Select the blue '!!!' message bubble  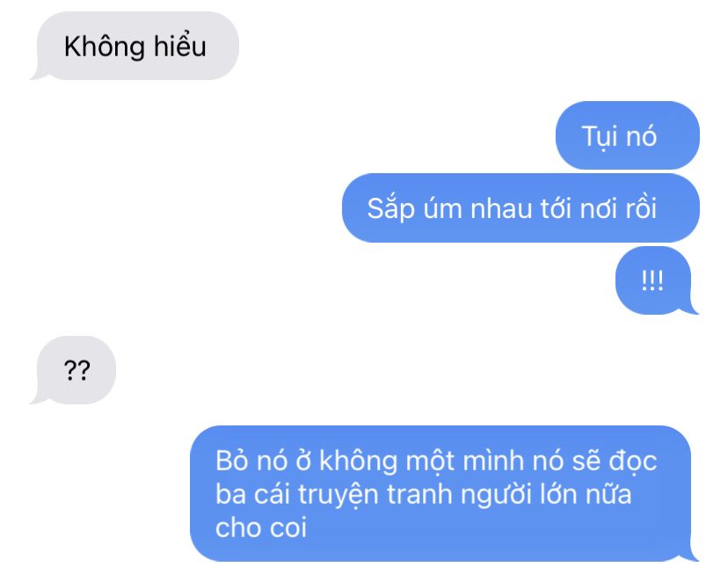[657, 280]
